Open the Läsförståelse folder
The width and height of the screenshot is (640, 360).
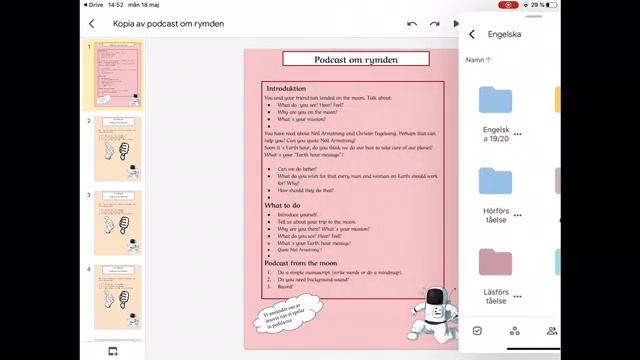click(x=496, y=262)
